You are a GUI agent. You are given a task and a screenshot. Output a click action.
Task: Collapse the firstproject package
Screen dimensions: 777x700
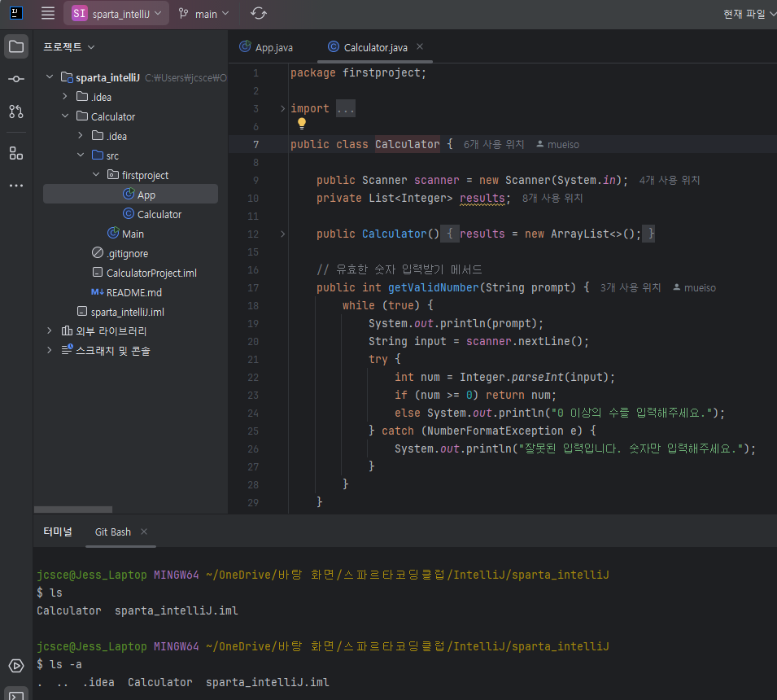click(x=96, y=174)
